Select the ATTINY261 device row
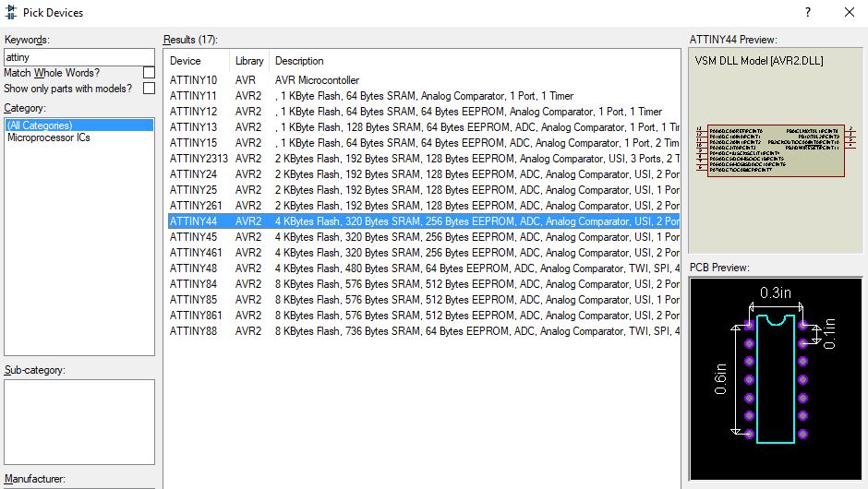Viewport: 868px width, 489px height. (x=424, y=205)
